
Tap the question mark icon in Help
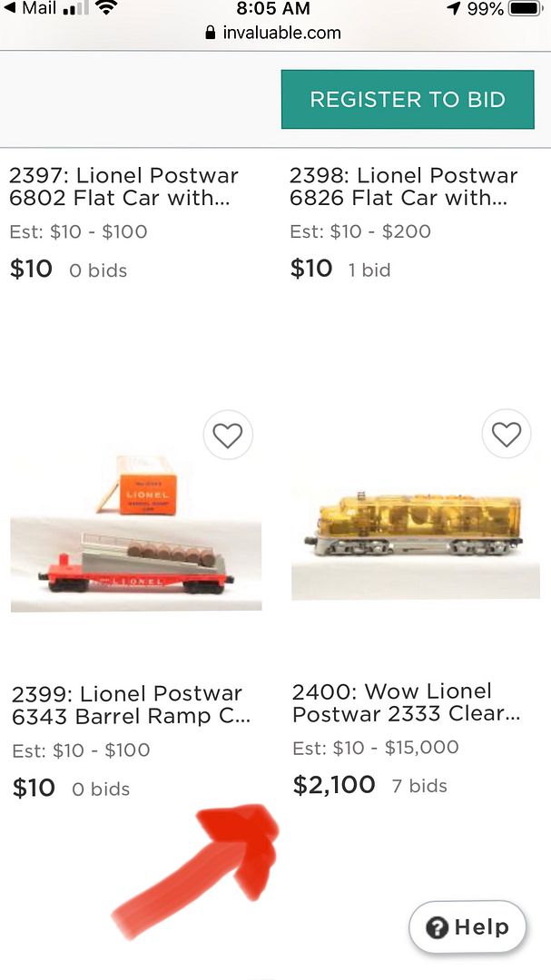click(x=438, y=927)
